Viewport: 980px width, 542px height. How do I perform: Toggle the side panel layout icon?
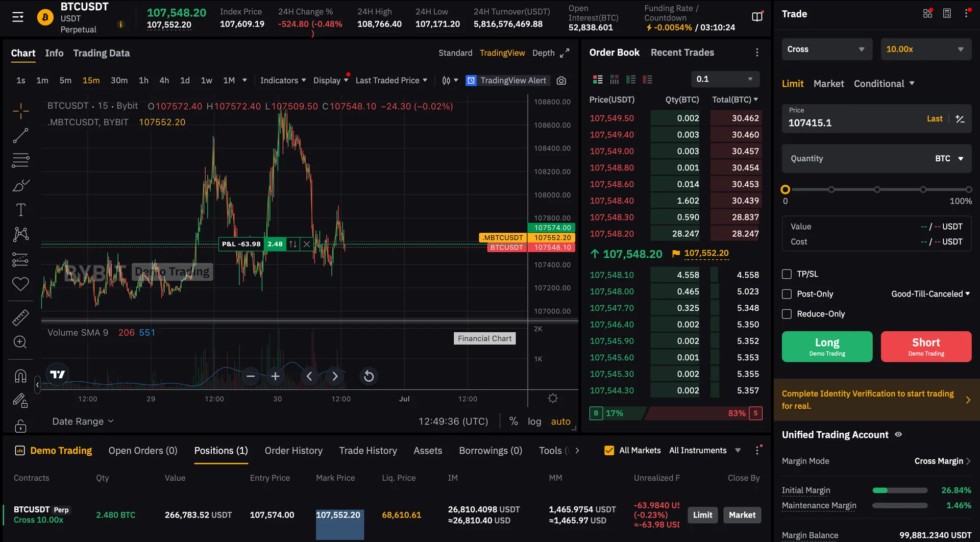click(x=757, y=16)
